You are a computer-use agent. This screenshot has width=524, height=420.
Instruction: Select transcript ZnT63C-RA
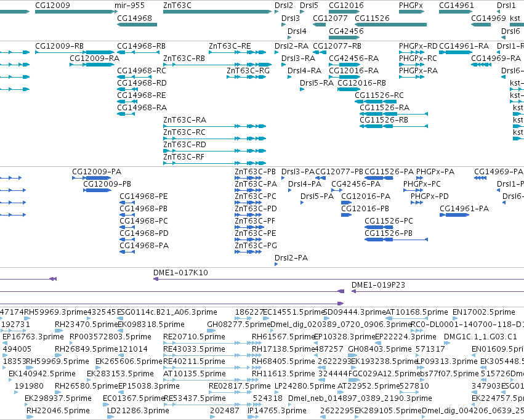185,120
